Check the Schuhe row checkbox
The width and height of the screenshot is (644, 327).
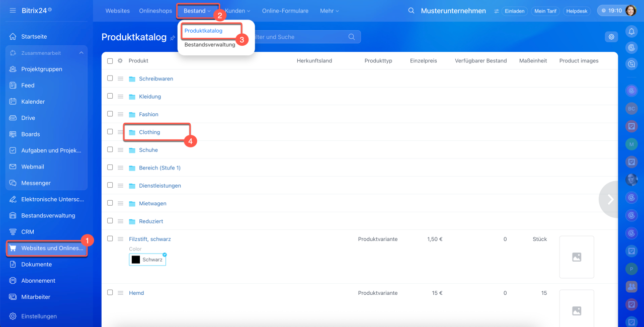(110, 150)
